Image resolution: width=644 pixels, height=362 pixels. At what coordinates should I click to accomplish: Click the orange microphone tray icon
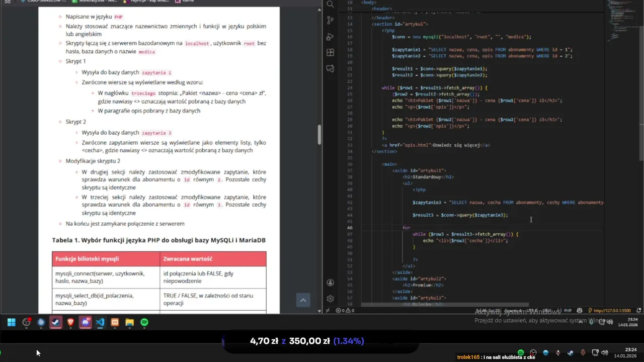coord(583,352)
